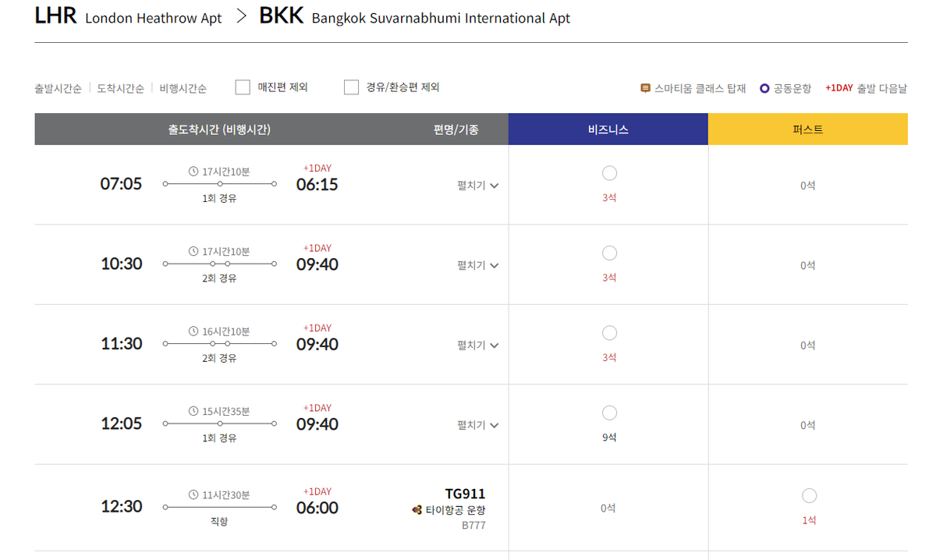Image resolution: width=936 pixels, height=560 pixels.
Task: Sort flights by 출발시간순
Action: tap(58, 88)
